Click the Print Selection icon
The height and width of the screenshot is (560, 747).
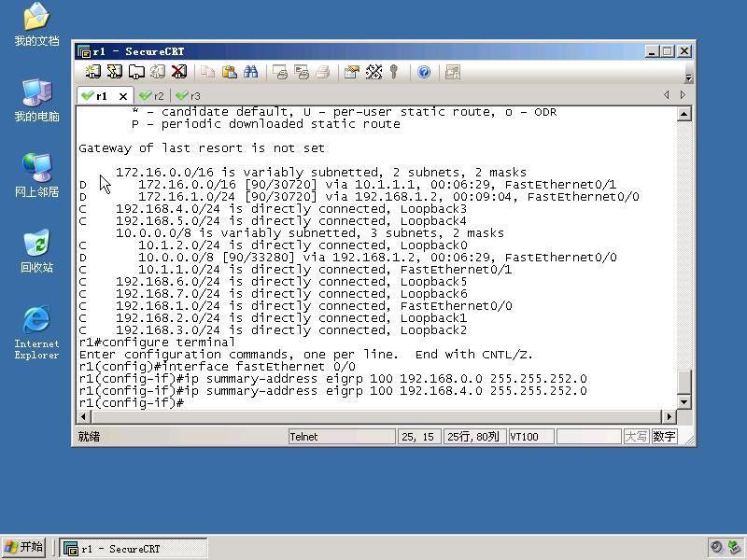pos(302,72)
